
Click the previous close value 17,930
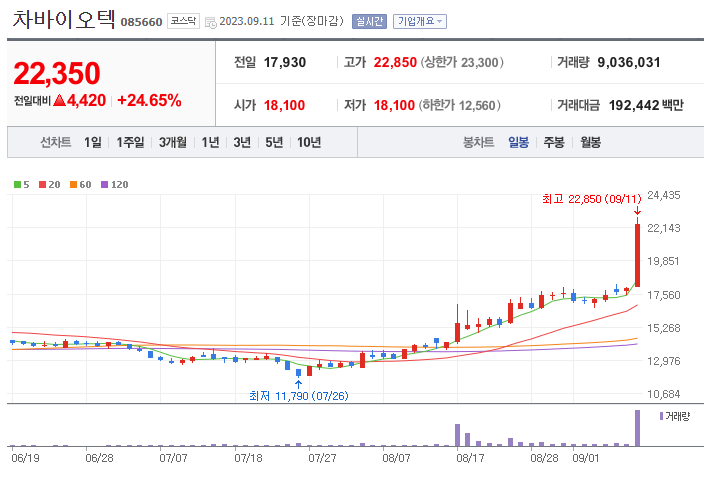pos(285,62)
